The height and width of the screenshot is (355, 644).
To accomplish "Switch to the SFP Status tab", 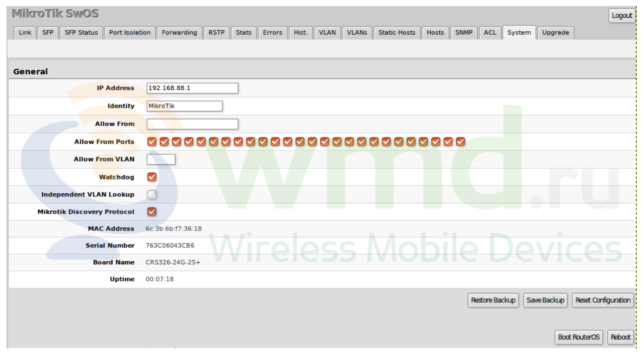I will (x=81, y=33).
